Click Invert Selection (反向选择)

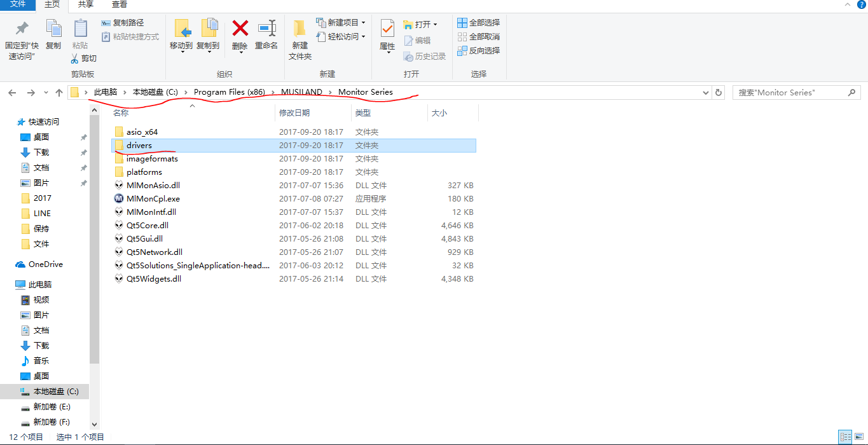point(479,51)
